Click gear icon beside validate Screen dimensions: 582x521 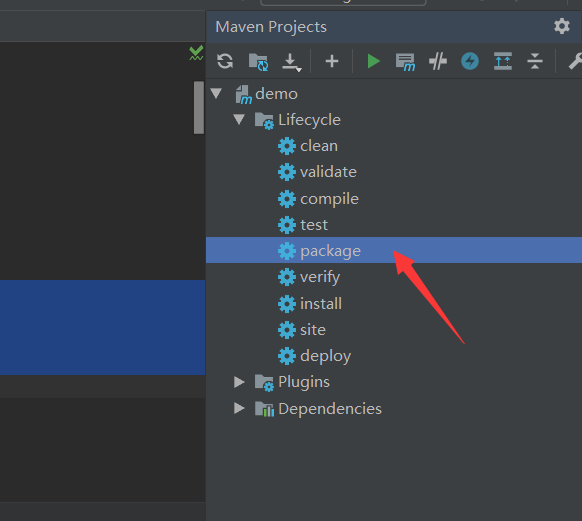point(287,172)
